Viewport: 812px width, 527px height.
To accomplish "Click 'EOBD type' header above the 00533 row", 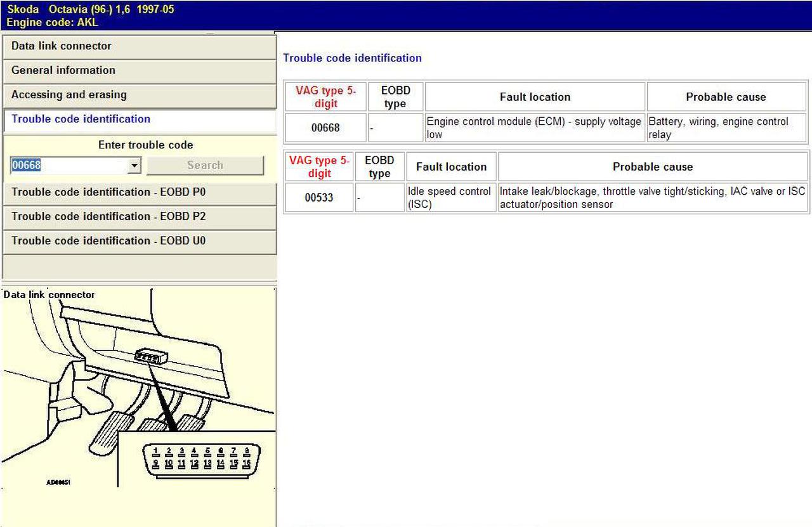I will click(x=379, y=167).
